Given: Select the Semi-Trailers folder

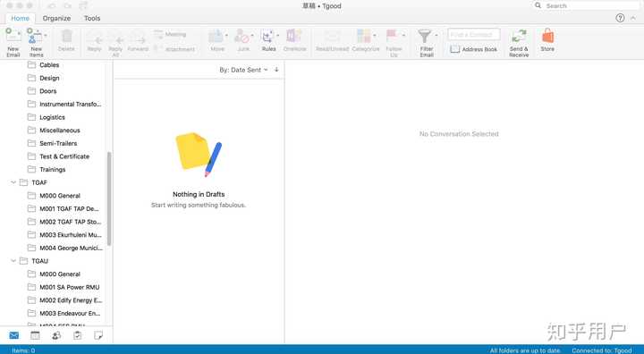Looking at the screenshot, I should (x=58, y=143).
